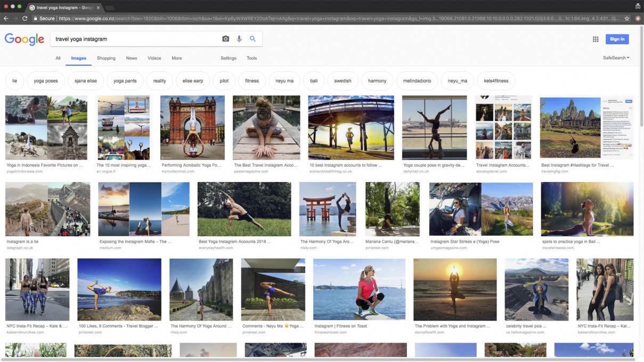Bookmark this page with the star icon

point(627,18)
